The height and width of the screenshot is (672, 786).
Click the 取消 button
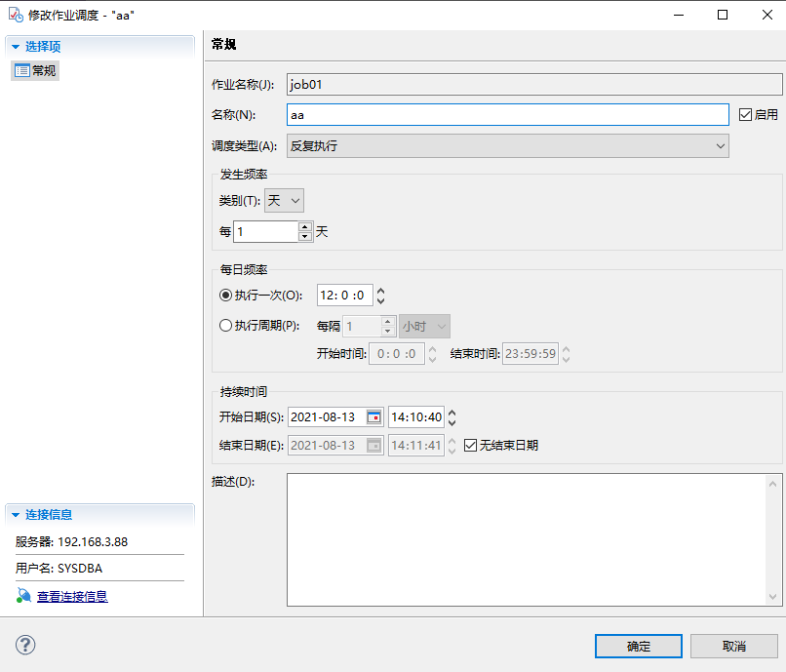click(x=733, y=646)
